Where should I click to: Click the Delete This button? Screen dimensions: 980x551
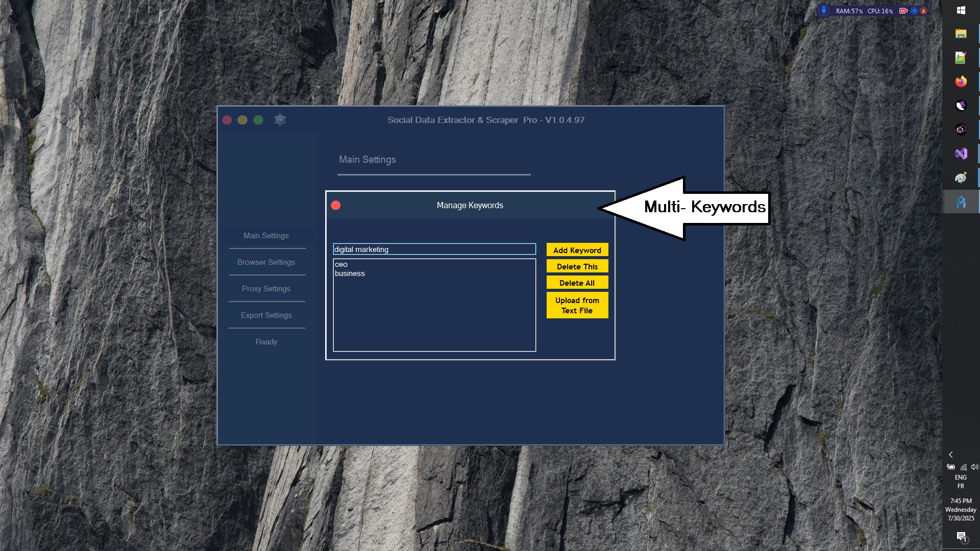577,266
